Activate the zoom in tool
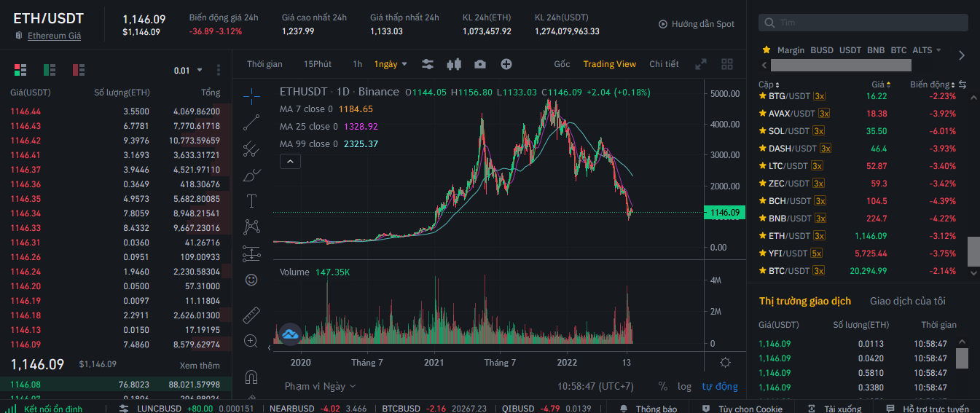 click(251, 341)
